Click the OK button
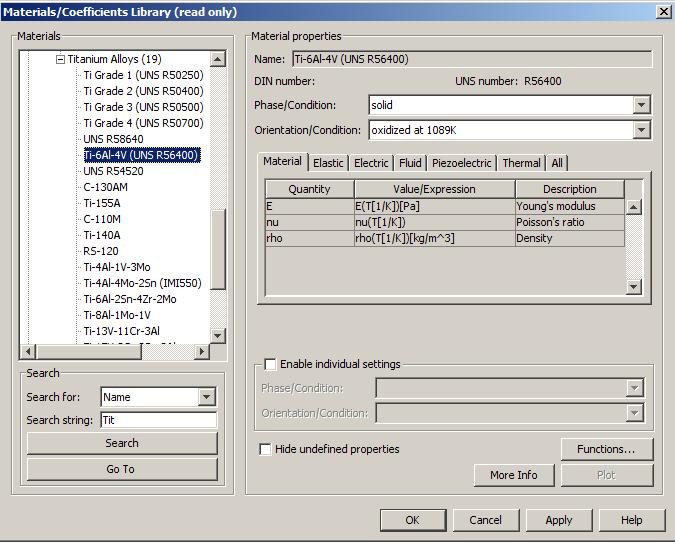 coord(413,520)
